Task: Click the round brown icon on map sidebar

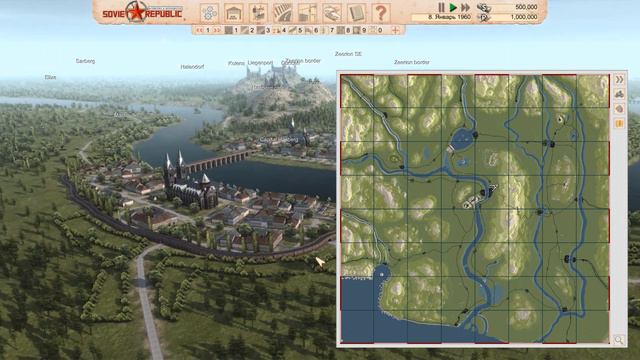Action: pyautogui.click(x=619, y=109)
